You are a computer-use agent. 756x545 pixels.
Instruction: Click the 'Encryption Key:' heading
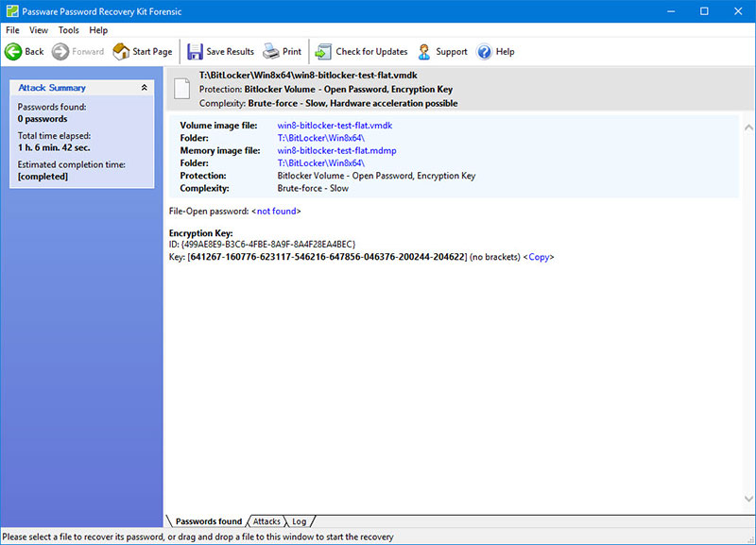point(200,233)
